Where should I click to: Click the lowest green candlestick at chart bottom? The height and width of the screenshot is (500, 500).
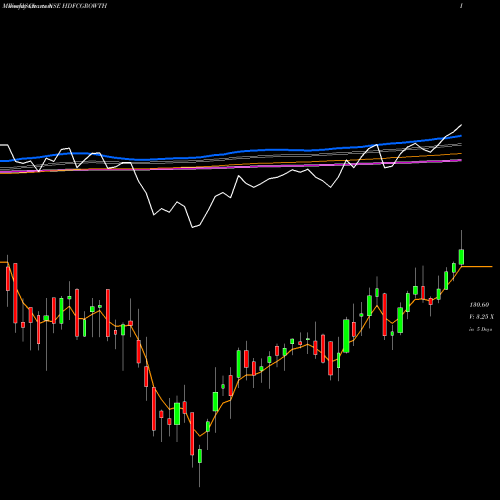click(200, 456)
